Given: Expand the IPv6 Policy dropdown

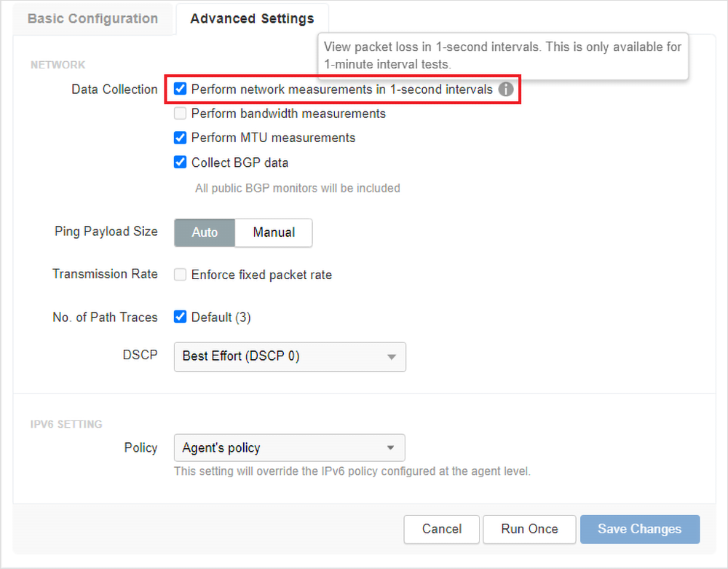Looking at the screenshot, I should (289, 447).
